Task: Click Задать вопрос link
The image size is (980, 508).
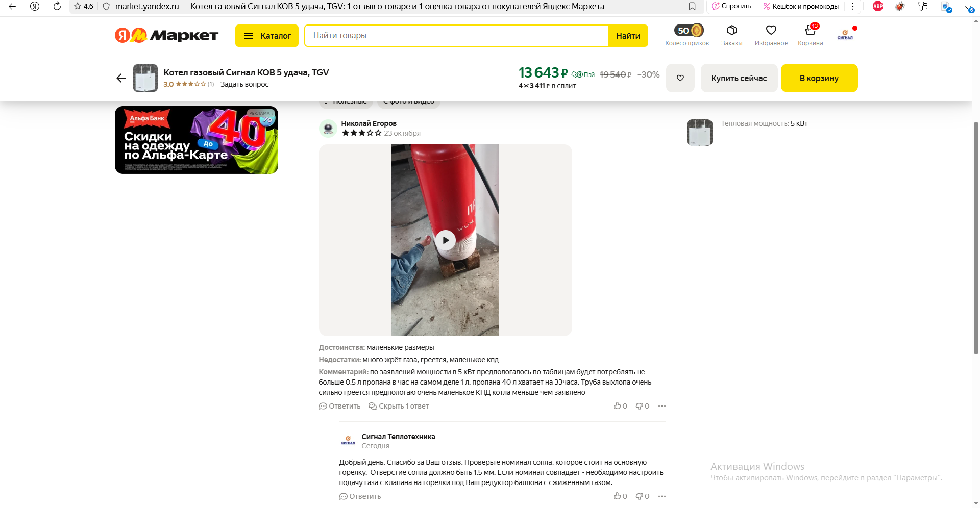Action: coord(244,84)
